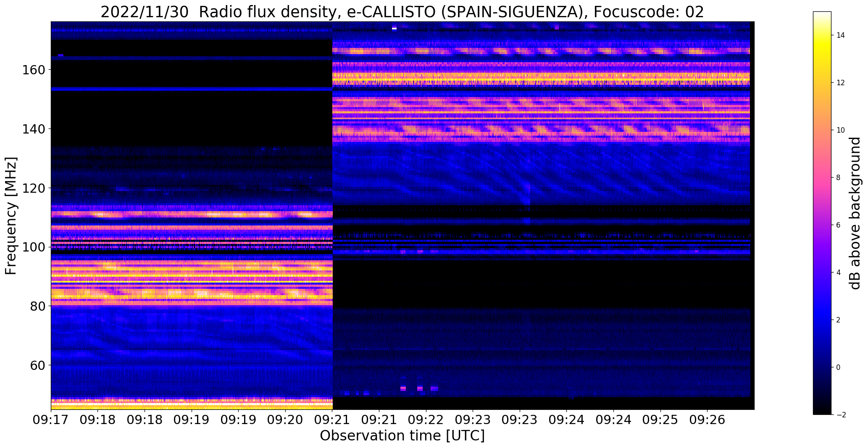Image resolution: width=868 pixels, height=448 pixels.
Task: Click the 09:20 time tick label
Action: [285, 420]
